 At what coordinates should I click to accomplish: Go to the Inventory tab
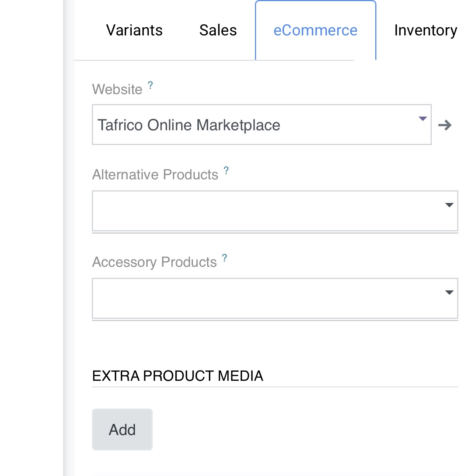[x=425, y=30]
